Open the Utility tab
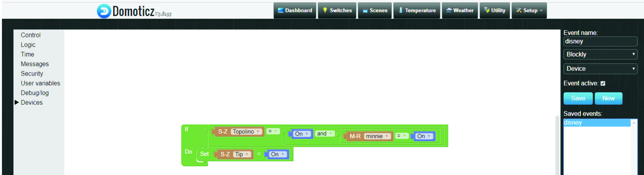Image resolution: width=644 pixels, height=175 pixels. pyautogui.click(x=495, y=11)
